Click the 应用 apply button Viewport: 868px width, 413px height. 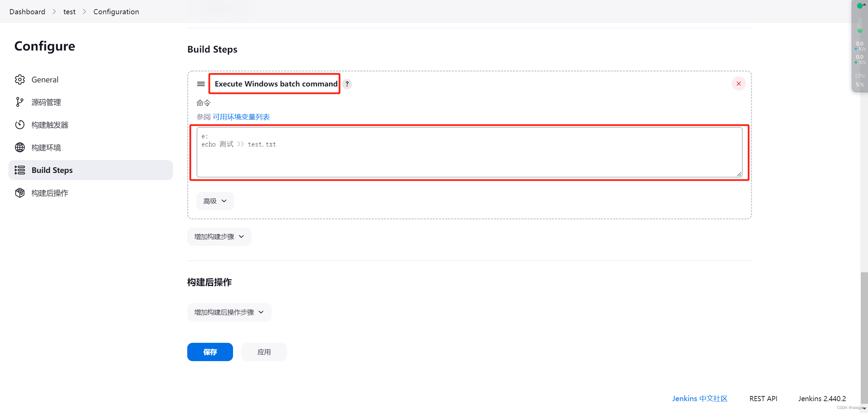[x=264, y=352]
